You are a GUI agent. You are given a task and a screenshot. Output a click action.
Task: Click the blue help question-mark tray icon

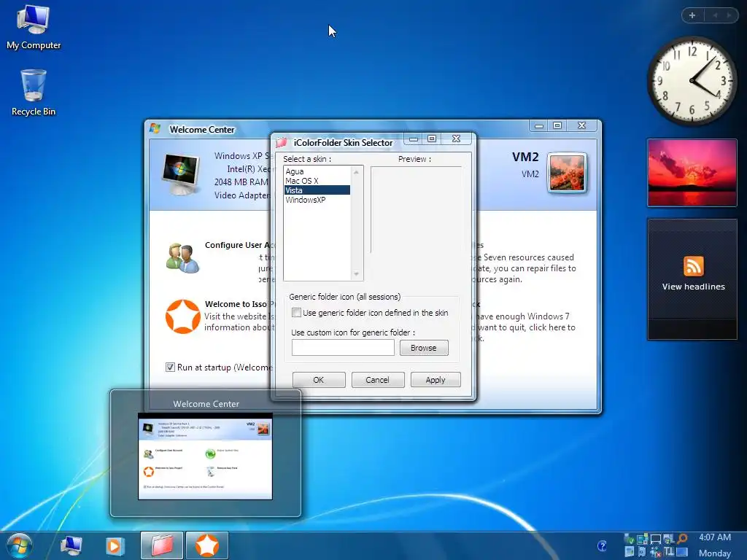coord(602,545)
